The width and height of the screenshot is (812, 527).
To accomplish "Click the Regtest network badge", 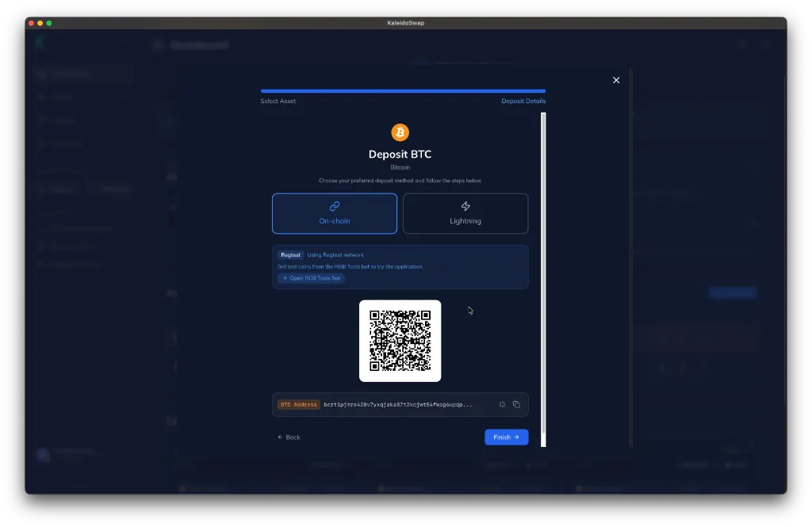I will (290, 254).
